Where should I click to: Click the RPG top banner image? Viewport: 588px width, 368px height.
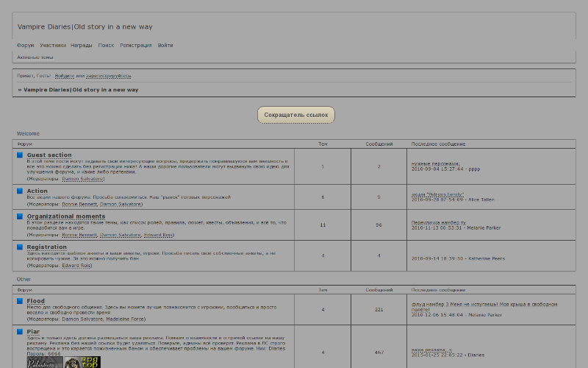[x=83, y=362]
